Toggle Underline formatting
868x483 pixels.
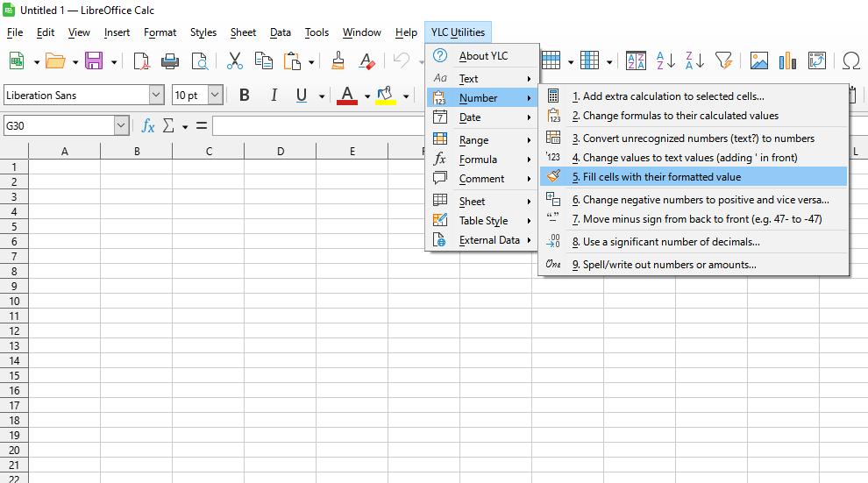click(302, 96)
